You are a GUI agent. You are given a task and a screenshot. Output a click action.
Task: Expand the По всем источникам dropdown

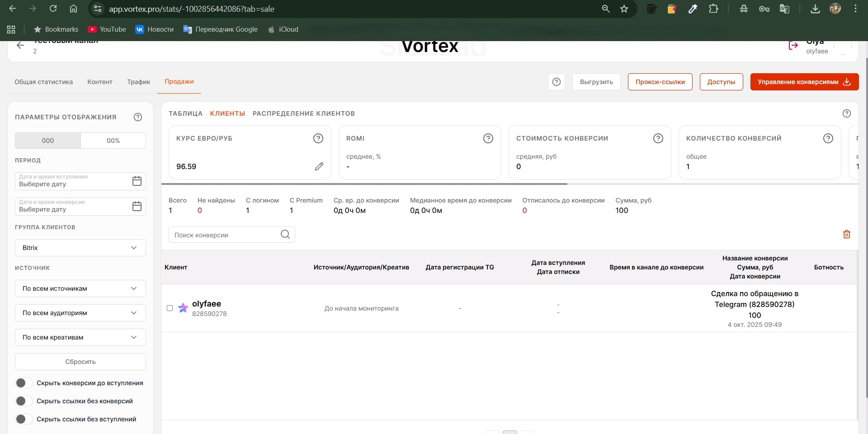pyautogui.click(x=80, y=288)
